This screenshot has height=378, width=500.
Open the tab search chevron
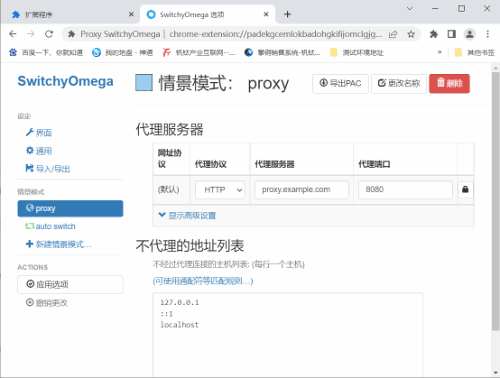410,9
